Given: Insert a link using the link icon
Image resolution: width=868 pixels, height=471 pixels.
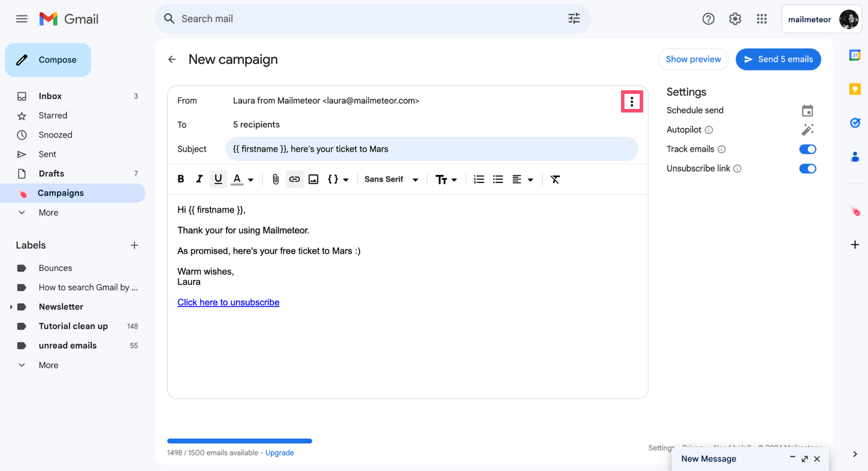Looking at the screenshot, I should [x=294, y=179].
